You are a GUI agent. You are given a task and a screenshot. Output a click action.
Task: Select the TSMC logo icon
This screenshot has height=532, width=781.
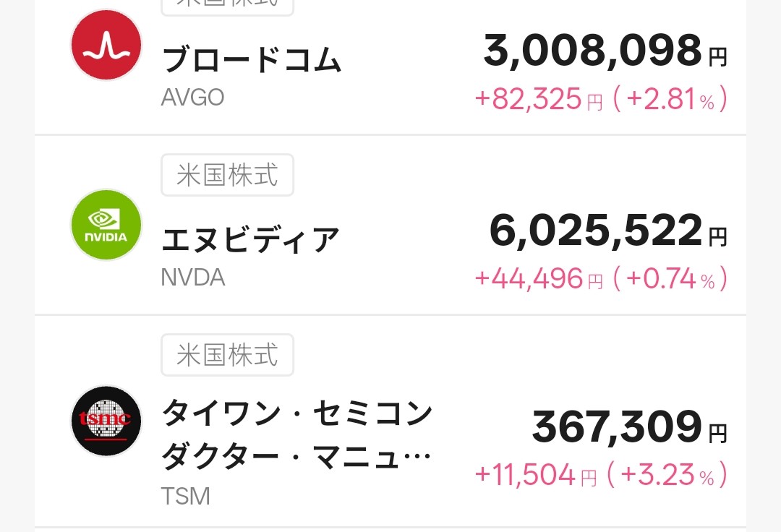[106, 421]
